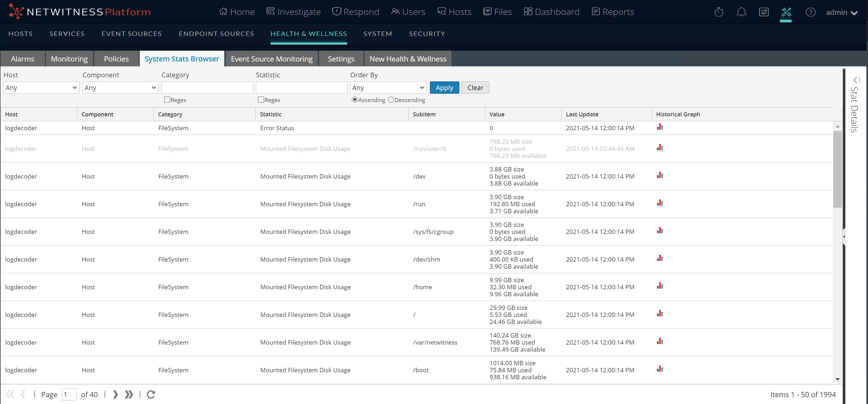This screenshot has height=404, width=868.
Task: Enable the Statistic Regex checkbox
Action: point(261,100)
